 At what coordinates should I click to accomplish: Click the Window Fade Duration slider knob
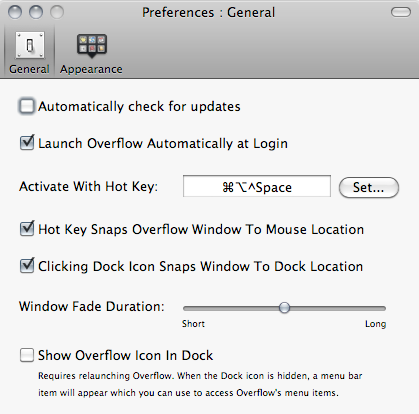tap(284, 308)
